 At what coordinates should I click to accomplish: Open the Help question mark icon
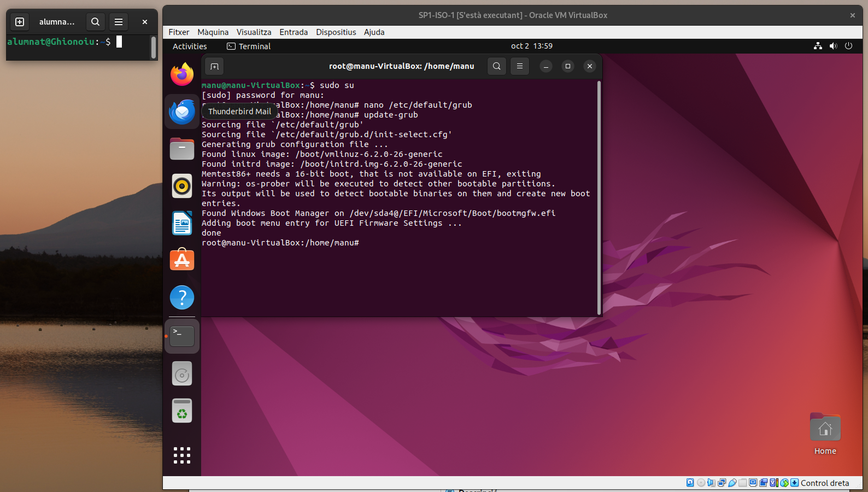182,297
